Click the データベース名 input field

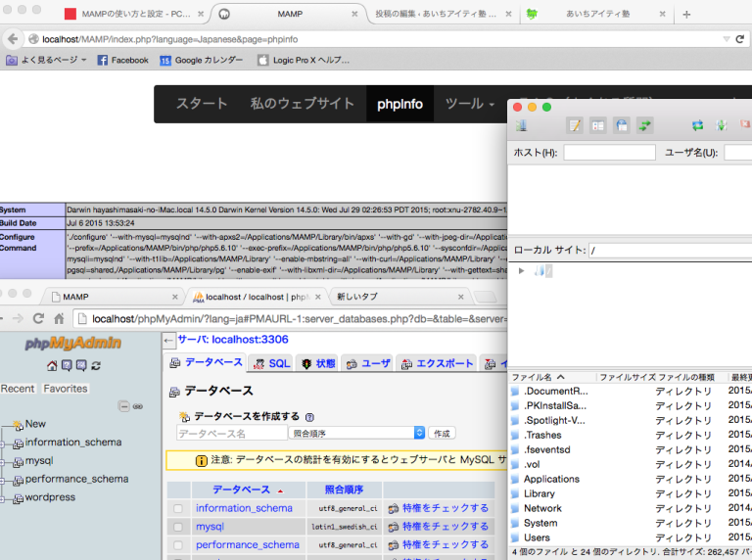pos(232,433)
